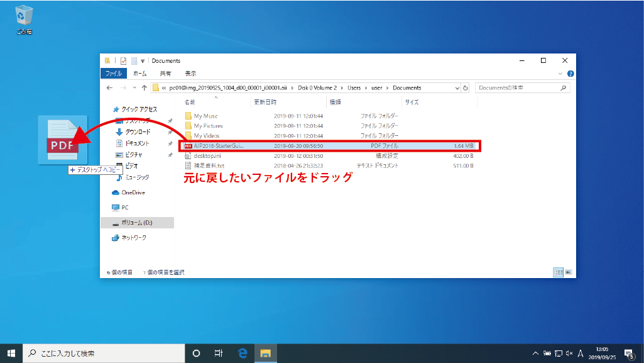
Task: Click the Properties icon in quick access toolbar
Action: tap(124, 61)
